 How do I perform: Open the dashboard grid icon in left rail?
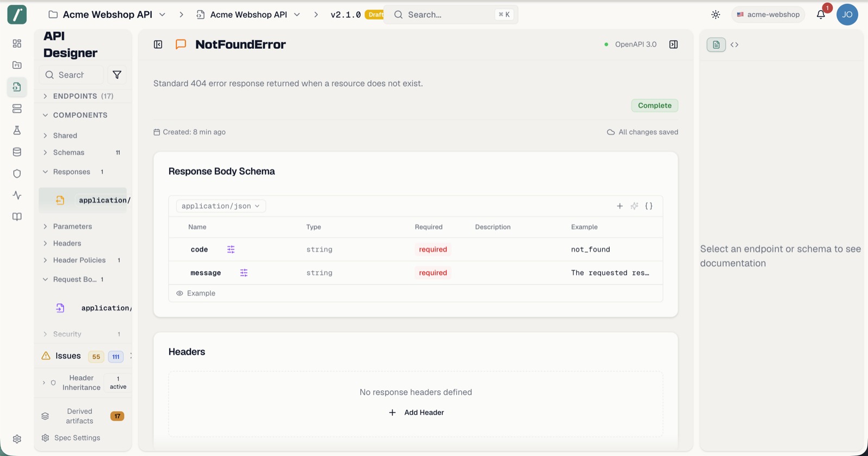17,43
